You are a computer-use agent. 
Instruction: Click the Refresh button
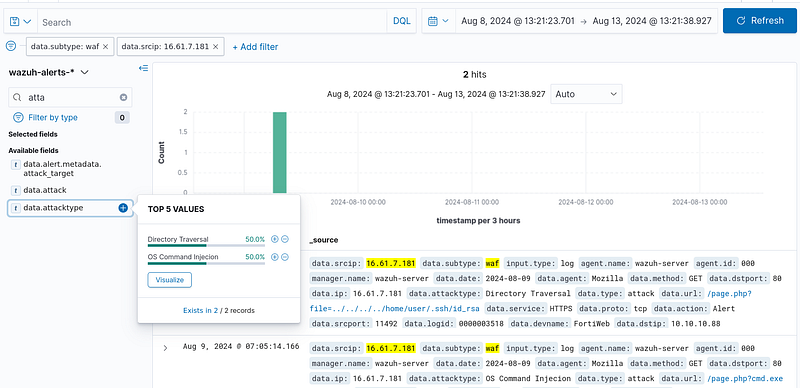pyautogui.click(x=760, y=21)
